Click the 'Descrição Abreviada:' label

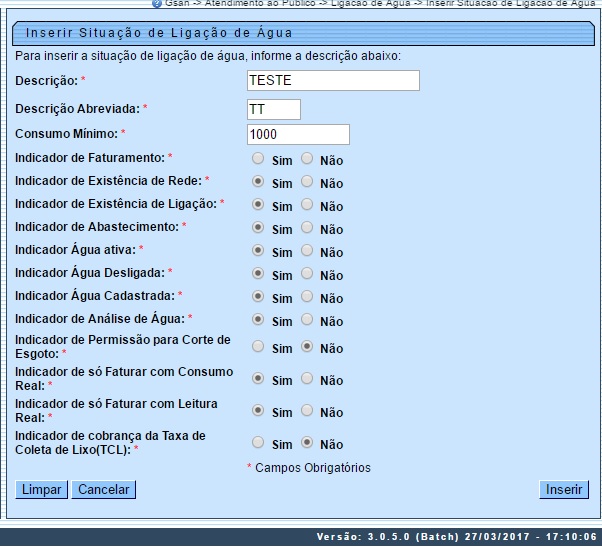coord(78,109)
